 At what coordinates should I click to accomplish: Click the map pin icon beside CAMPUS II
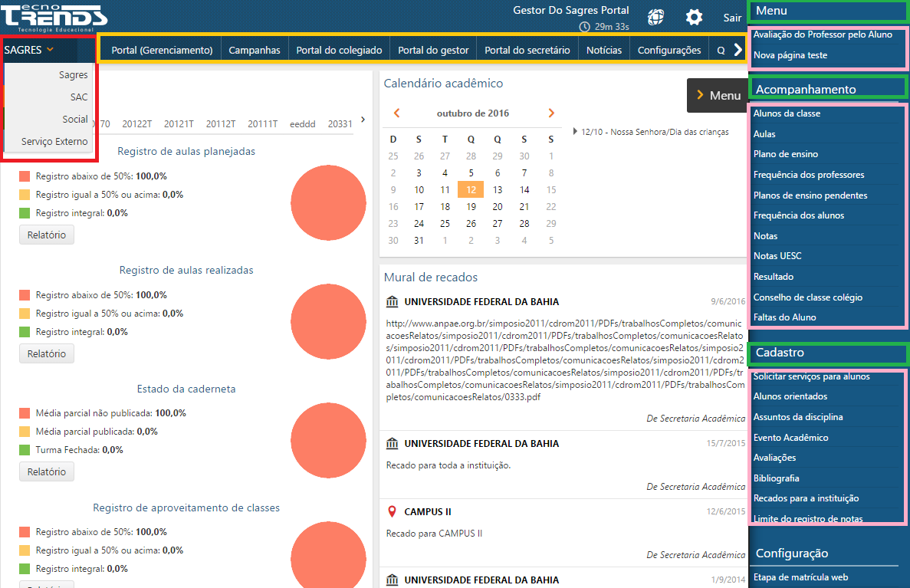pos(393,511)
